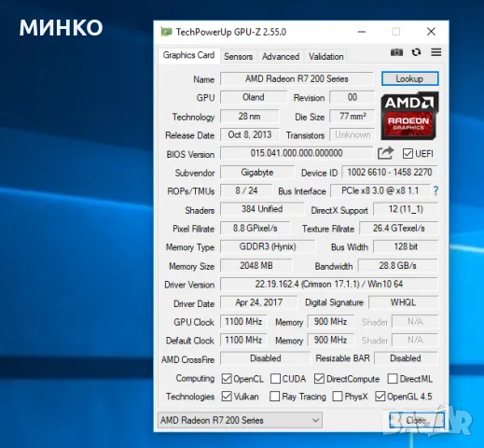Click the Device ID field 1002 6610 - 1458 2270

pyautogui.click(x=390, y=173)
